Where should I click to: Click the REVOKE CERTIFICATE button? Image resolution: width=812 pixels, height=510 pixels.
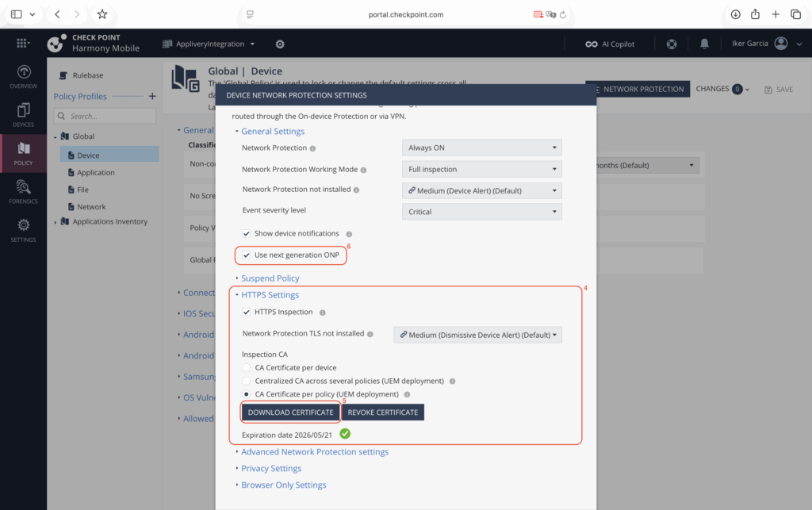(383, 412)
